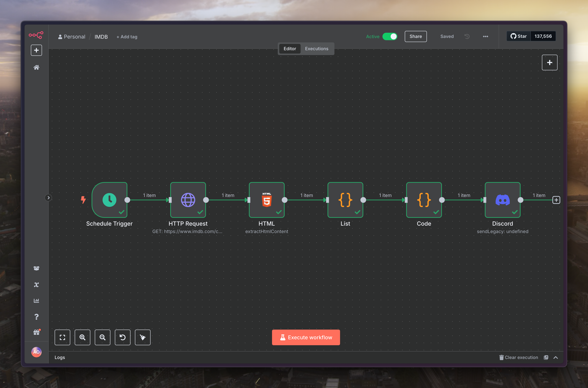This screenshot has width=588, height=388.
Task: Open the HTTP Request globe node
Action: tap(188, 200)
